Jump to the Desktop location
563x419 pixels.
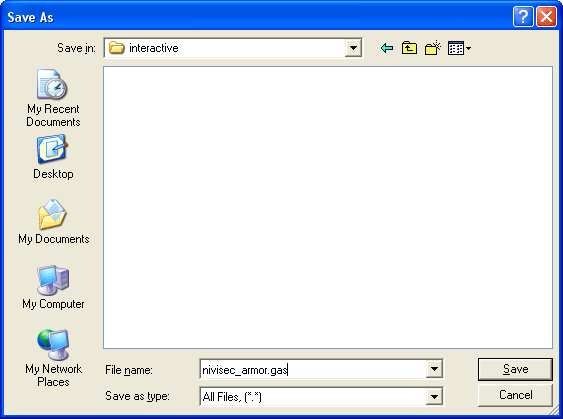tap(53, 157)
